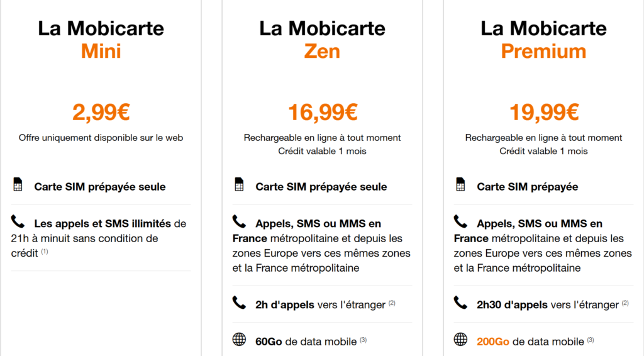Click the globe icon beside 200Go data
The width and height of the screenshot is (644, 356).
pyautogui.click(x=460, y=340)
